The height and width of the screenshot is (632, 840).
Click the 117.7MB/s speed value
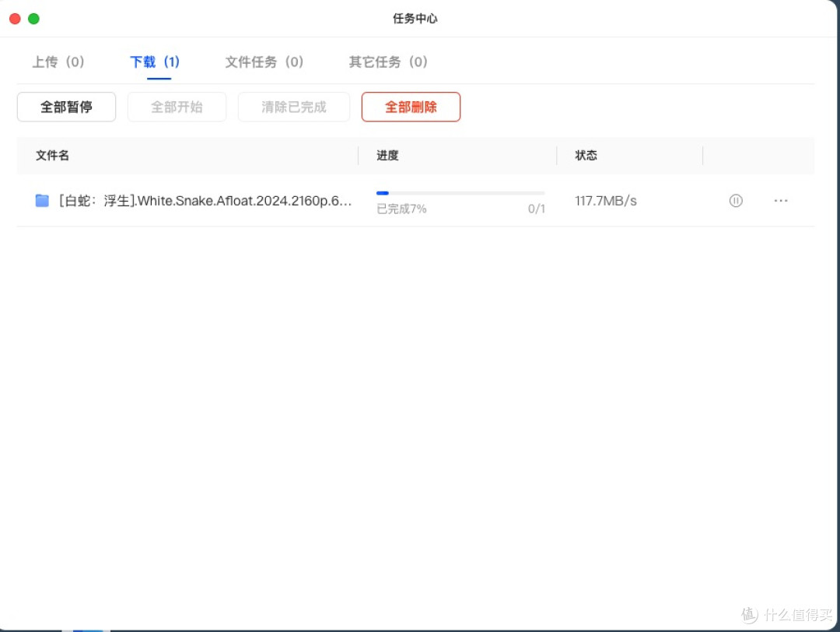606,201
